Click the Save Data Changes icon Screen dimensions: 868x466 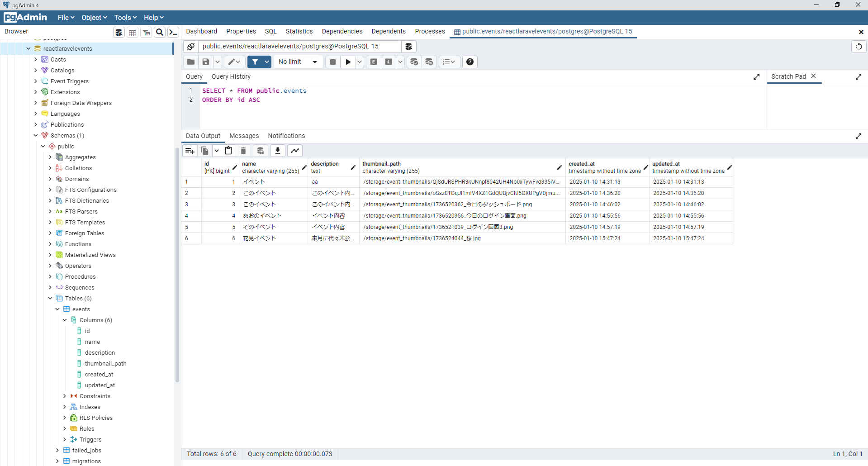(261, 151)
